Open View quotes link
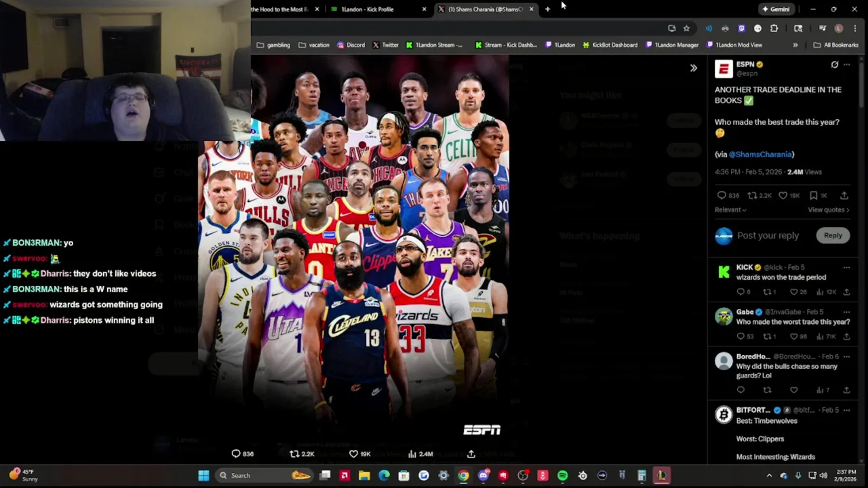868x488 pixels. [x=829, y=210]
